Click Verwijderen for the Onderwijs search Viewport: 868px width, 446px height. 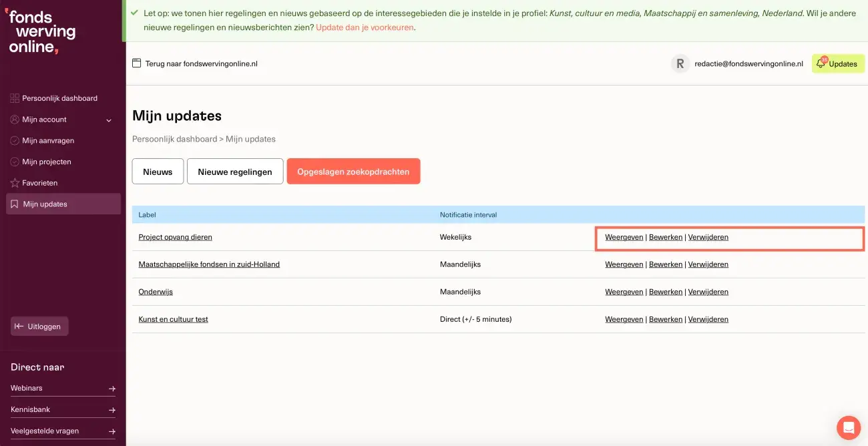pos(708,292)
